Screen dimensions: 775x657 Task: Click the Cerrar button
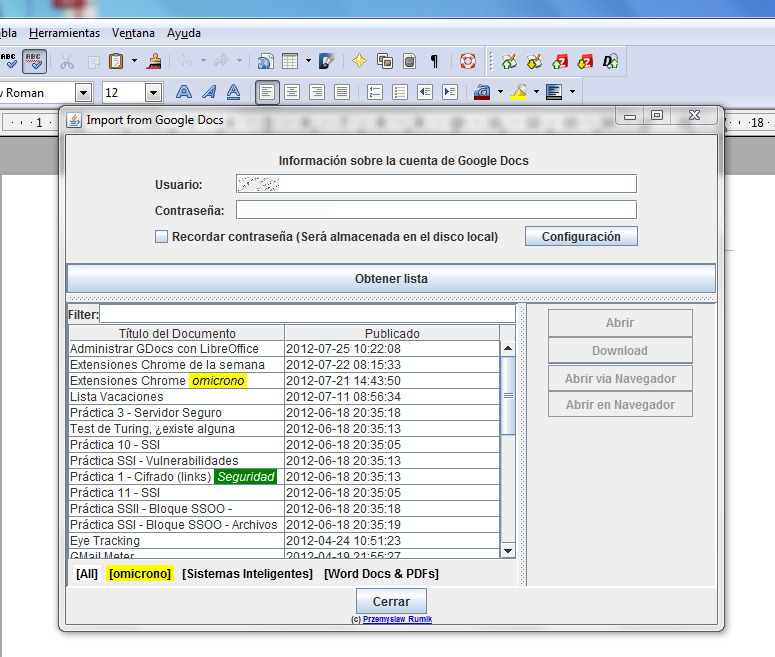[391, 601]
